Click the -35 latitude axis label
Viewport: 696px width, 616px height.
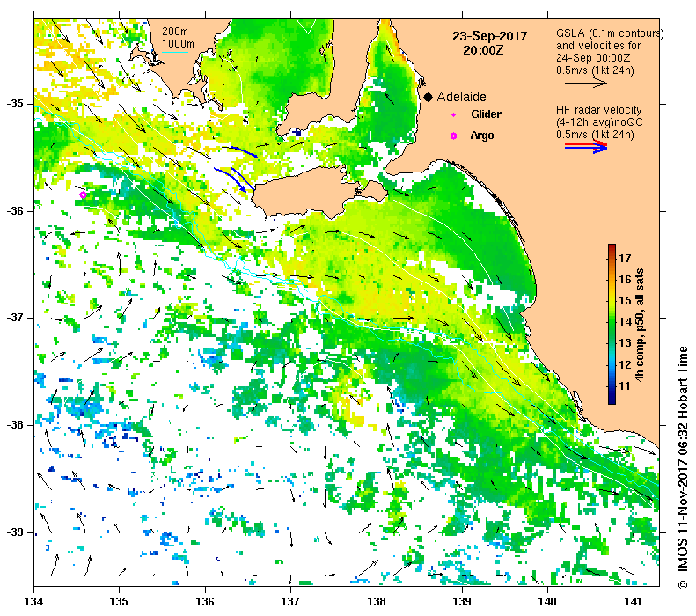[x=15, y=104]
